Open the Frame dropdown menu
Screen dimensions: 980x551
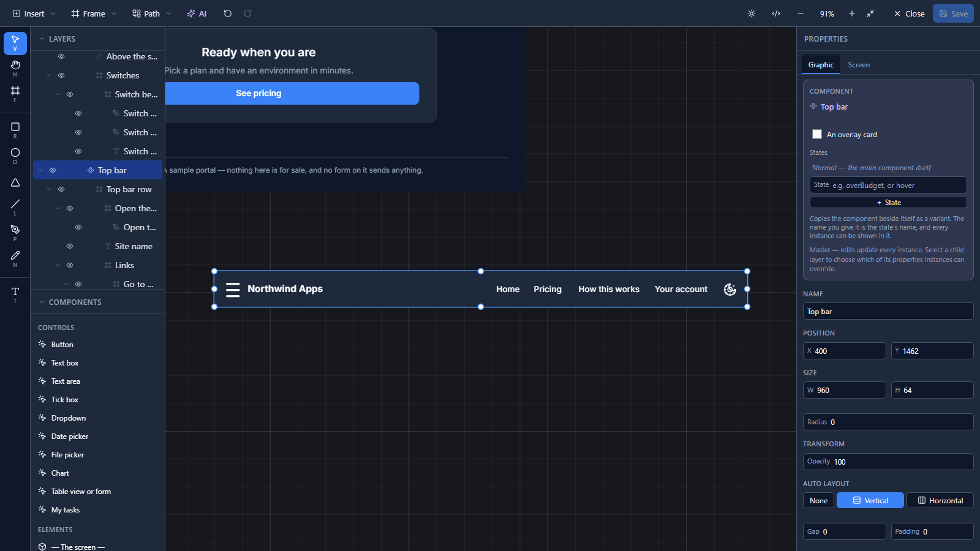click(94, 13)
